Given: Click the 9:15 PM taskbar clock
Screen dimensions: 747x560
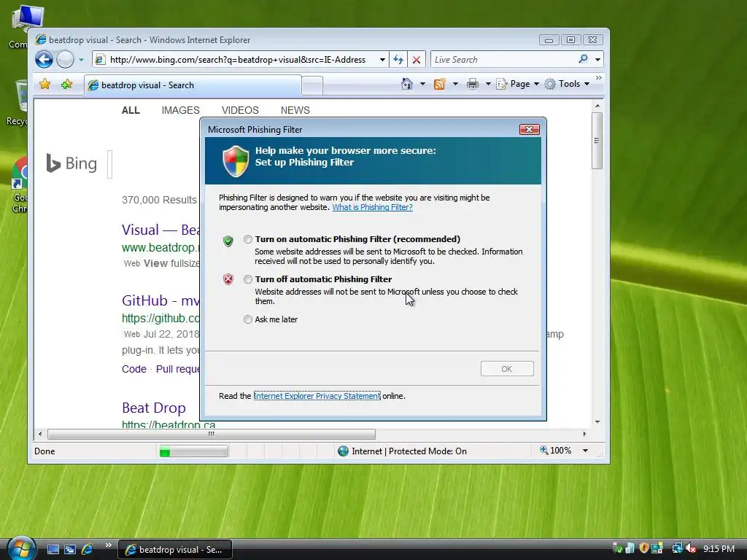Looking at the screenshot, I should click(719, 549).
